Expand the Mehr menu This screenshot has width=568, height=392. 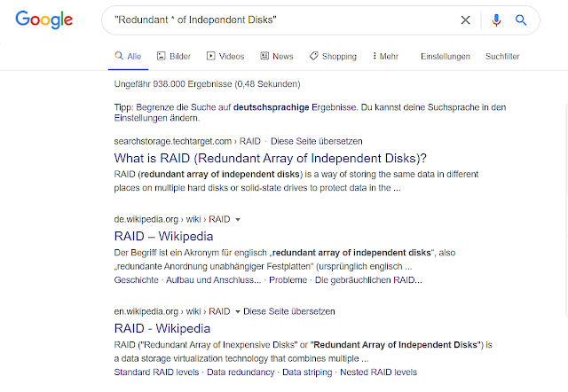pos(385,57)
